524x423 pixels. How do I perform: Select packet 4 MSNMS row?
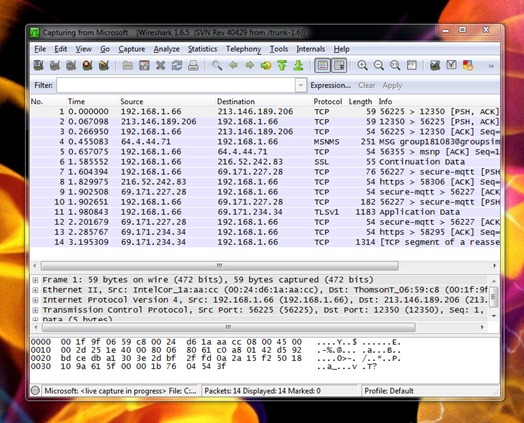click(265, 142)
